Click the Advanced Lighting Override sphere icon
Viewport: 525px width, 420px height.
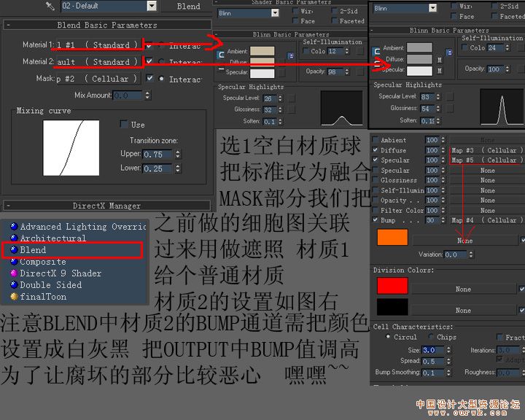(13, 227)
